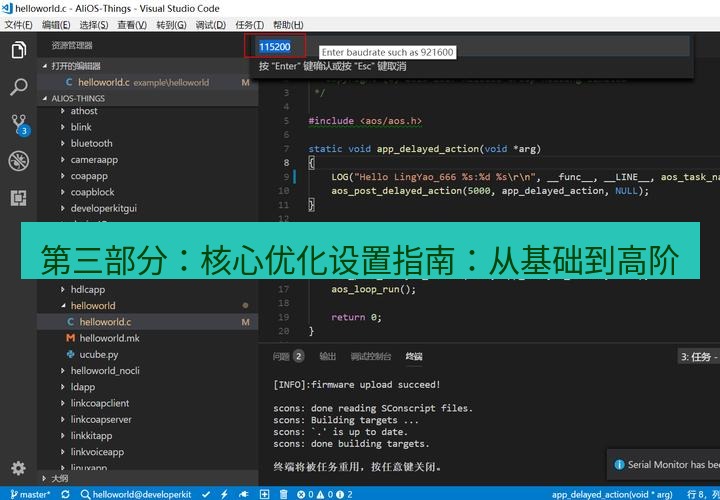The image size is (720, 500).
Task: Click the master* git branch indicator
Action: [x=30, y=494]
